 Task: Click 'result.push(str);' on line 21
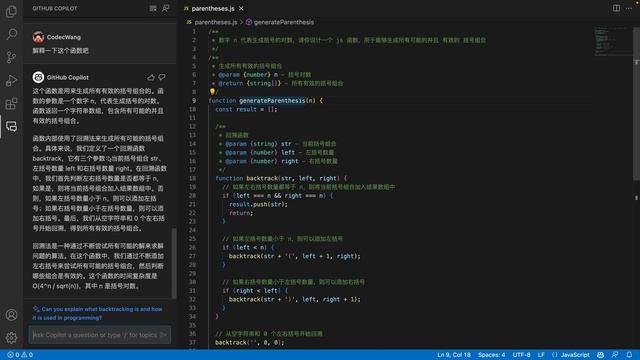pyautogui.click(x=258, y=204)
